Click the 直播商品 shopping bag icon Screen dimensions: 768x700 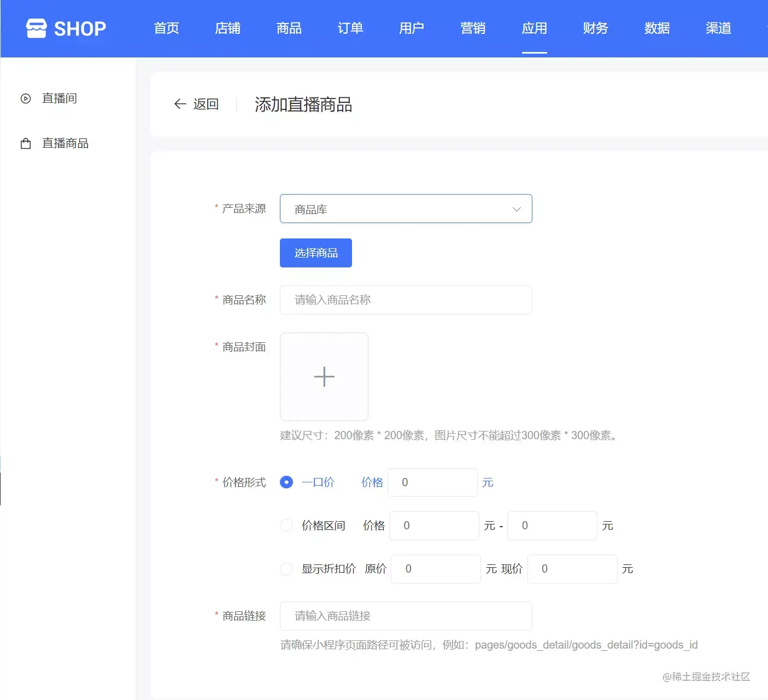tap(26, 144)
